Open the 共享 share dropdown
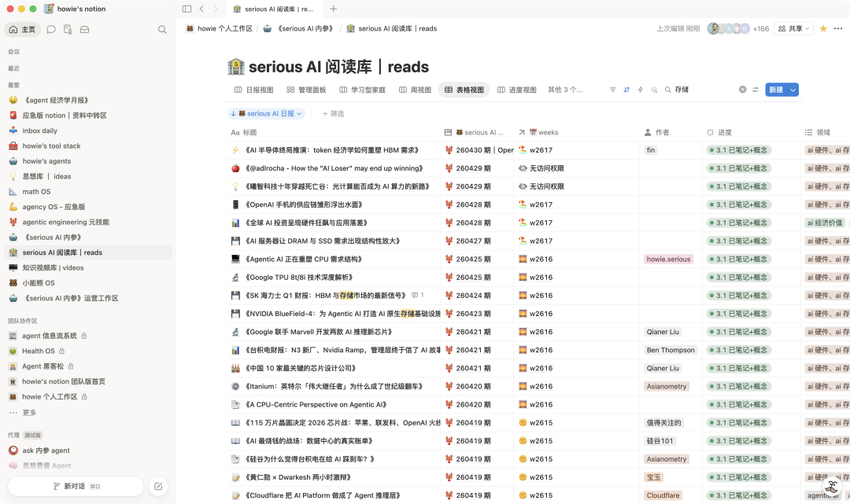 click(793, 28)
